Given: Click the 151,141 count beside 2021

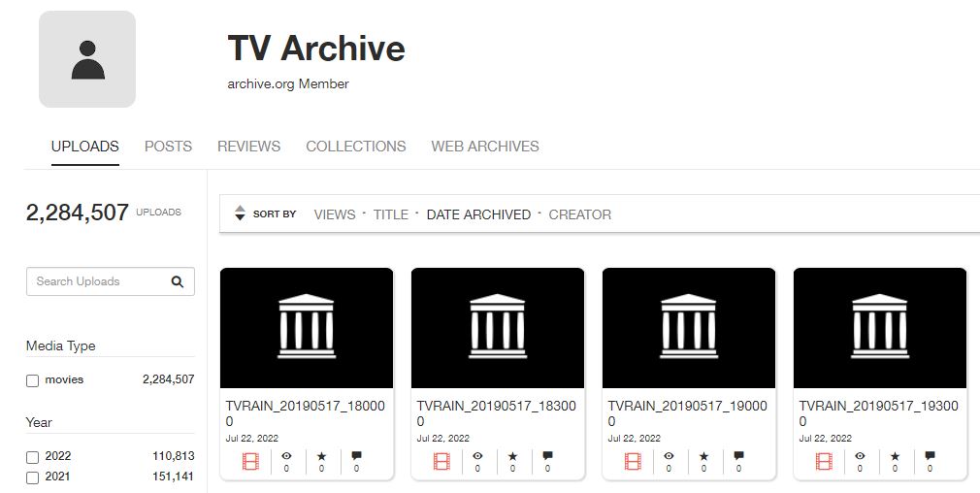Looking at the screenshot, I should coord(173,477).
